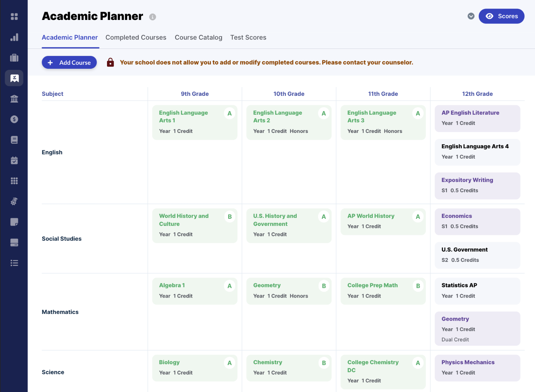Expand the list icon at sidebar bottom

tap(14, 263)
